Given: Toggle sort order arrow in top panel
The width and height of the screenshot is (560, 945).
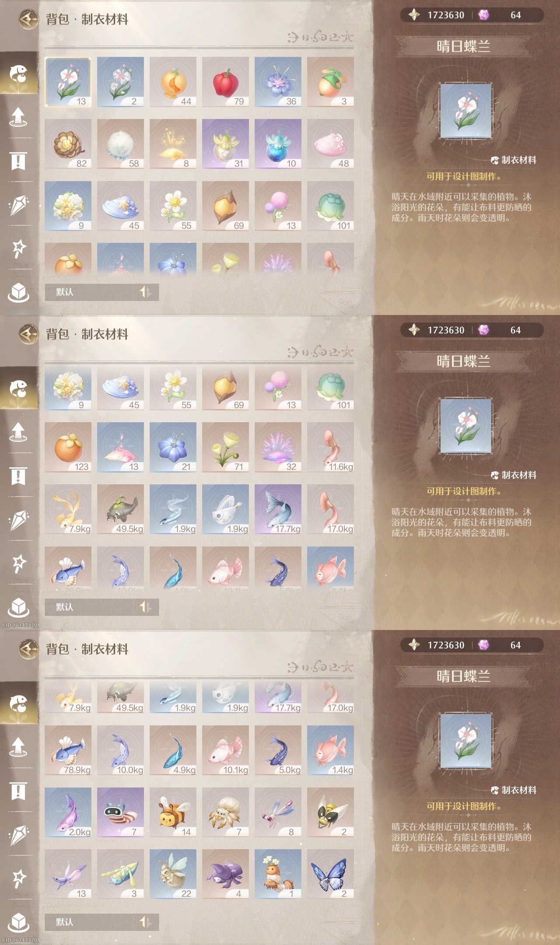Looking at the screenshot, I should click(x=145, y=292).
